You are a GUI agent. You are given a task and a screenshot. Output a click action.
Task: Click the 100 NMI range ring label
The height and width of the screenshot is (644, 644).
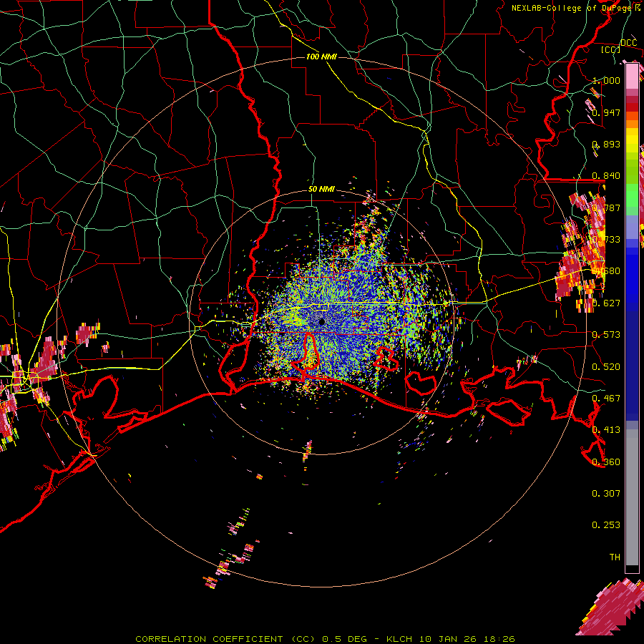[x=321, y=57]
